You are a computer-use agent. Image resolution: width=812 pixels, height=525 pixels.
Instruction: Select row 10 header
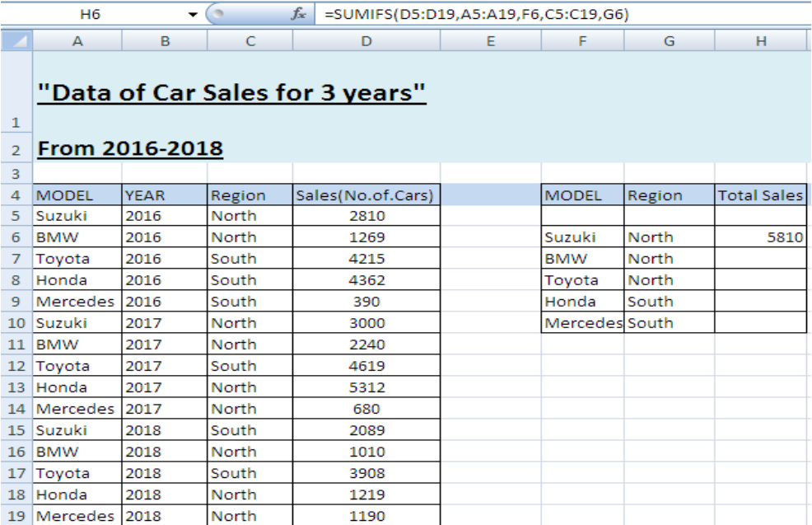pos(16,323)
